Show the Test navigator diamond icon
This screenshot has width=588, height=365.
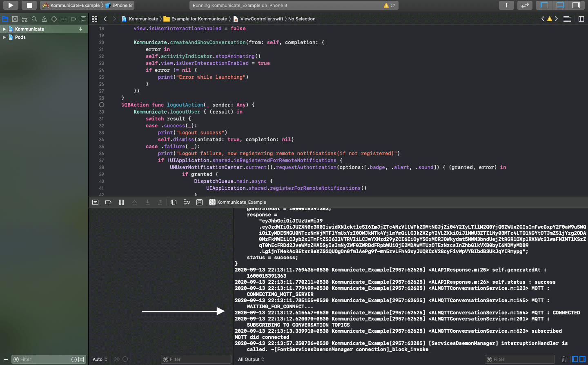click(x=54, y=19)
